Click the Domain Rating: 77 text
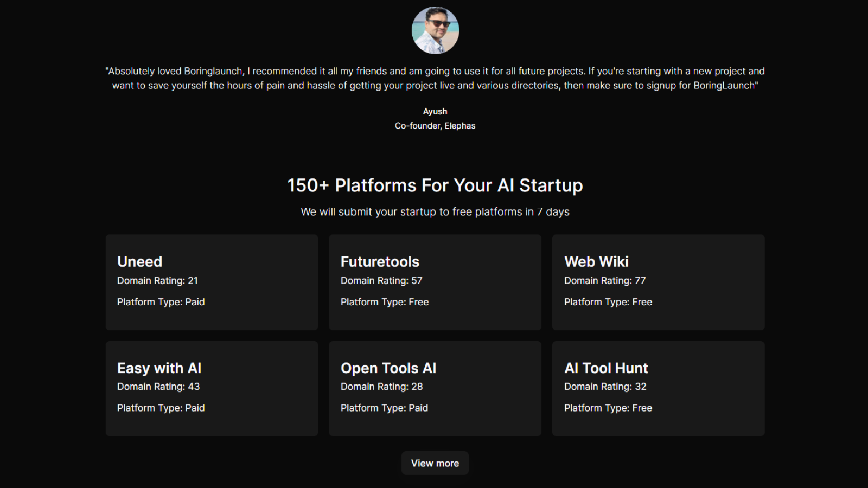Screen dimensions: 868x488 coord(605,280)
